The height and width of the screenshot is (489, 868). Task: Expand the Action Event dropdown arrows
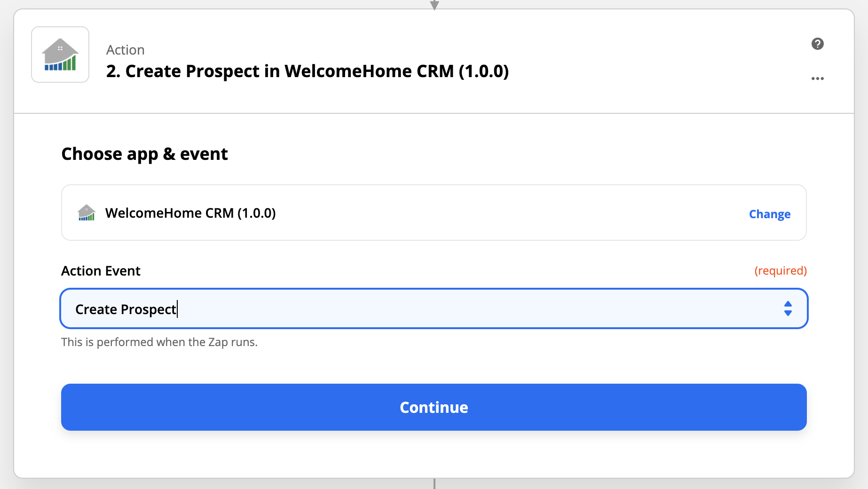click(x=788, y=309)
